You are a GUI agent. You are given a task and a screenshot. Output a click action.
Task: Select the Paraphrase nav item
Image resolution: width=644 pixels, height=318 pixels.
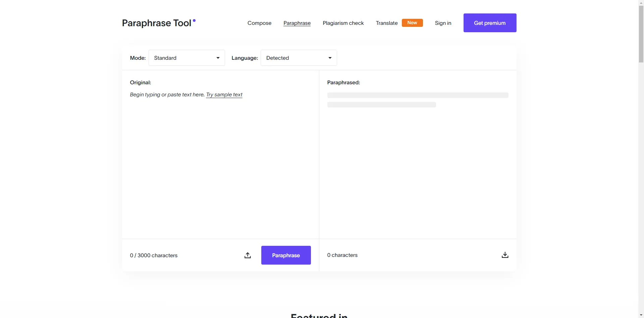[297, 23]
